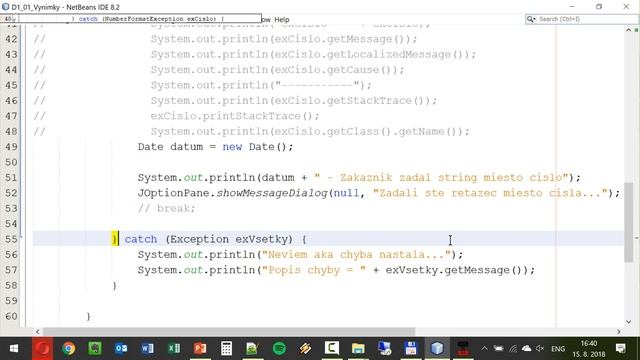
Task: Open the computer-with-globe app on taskbar
Action: [x=384, y=349]
